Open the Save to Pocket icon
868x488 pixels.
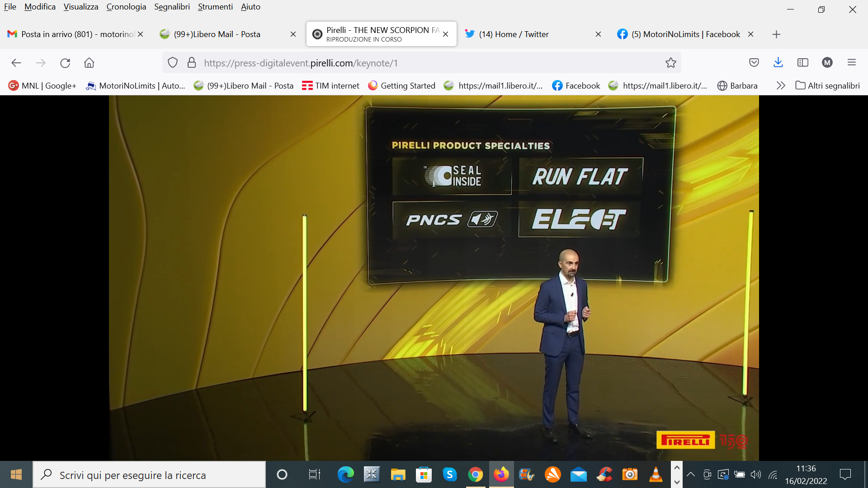[x=754, y=63]
